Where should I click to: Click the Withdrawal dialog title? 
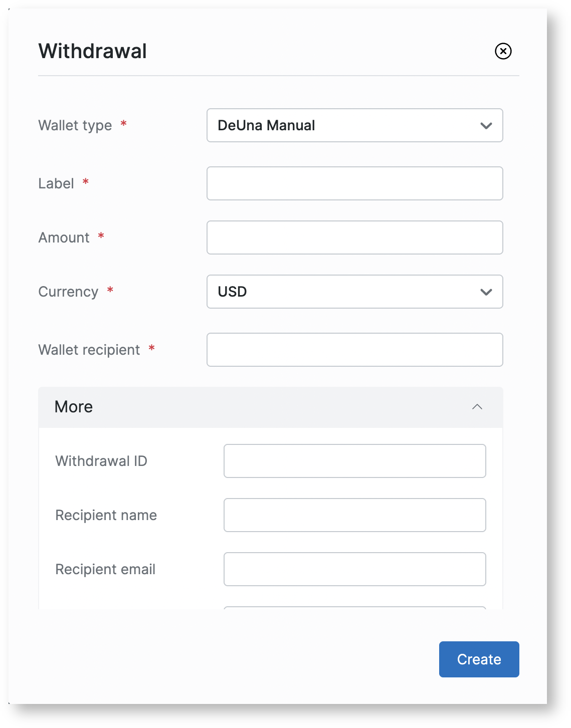[93, 51]
